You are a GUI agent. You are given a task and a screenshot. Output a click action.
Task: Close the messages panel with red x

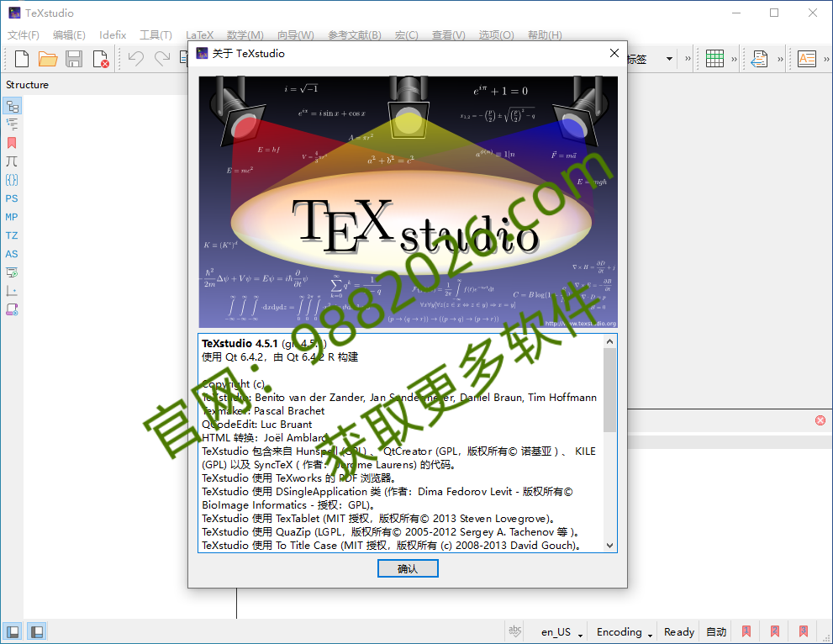pyautogui.click(x=820, y=420)
